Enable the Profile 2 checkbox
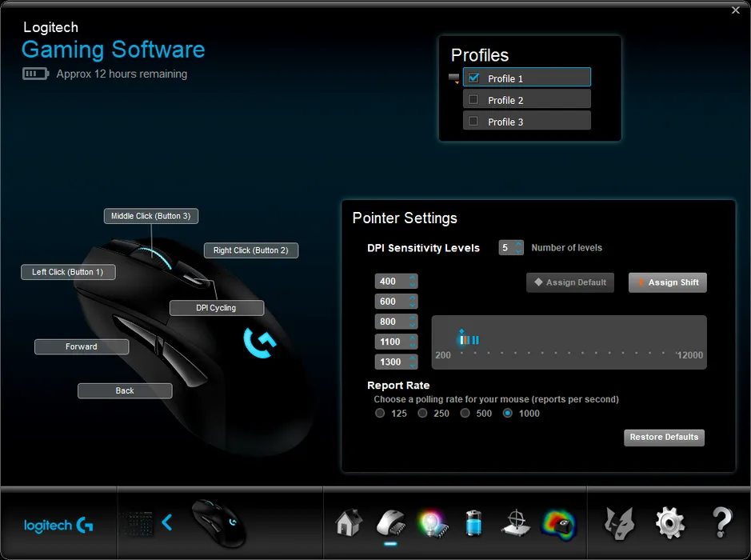This screenshot has width=751, height=560. (x=473, y=99)
